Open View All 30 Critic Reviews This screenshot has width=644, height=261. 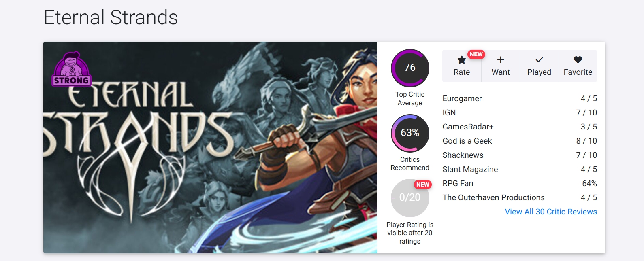tap(551, 212)
